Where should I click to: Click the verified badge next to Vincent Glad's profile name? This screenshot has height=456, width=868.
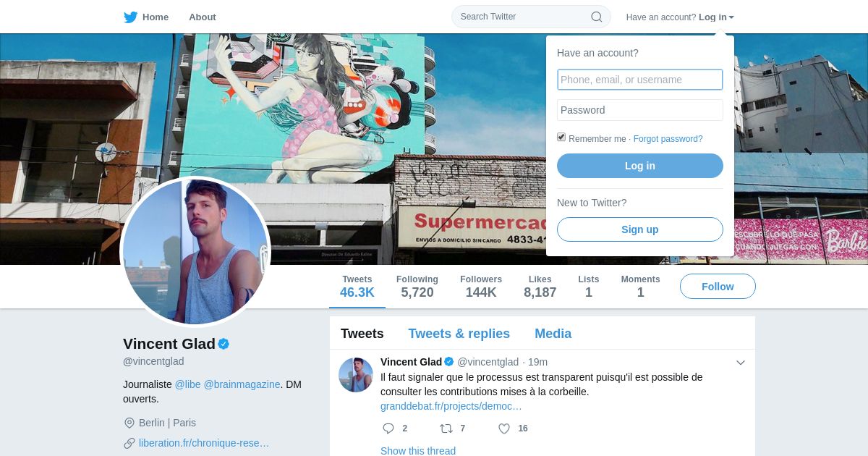(x=224, y=344)
